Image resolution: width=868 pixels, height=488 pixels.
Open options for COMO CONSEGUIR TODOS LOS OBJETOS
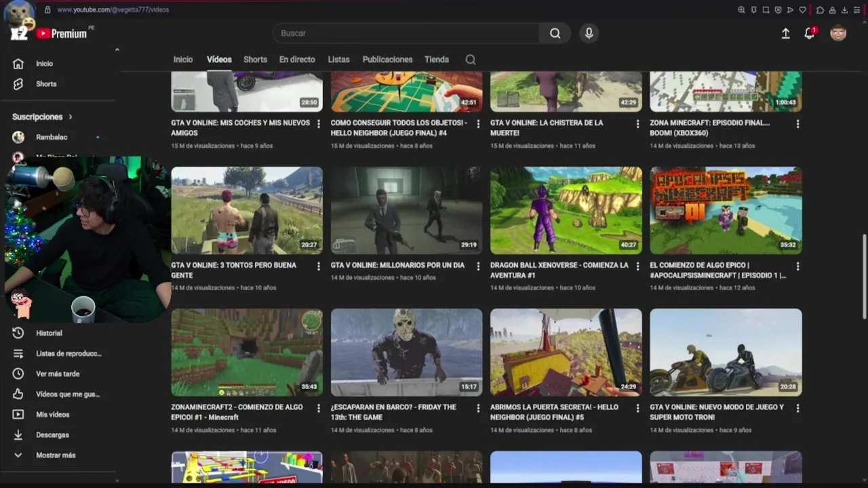[478, 124]
